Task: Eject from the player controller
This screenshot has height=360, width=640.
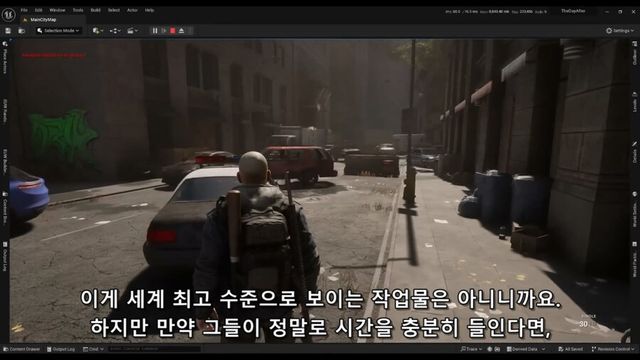Action: (x=182, y=31)
